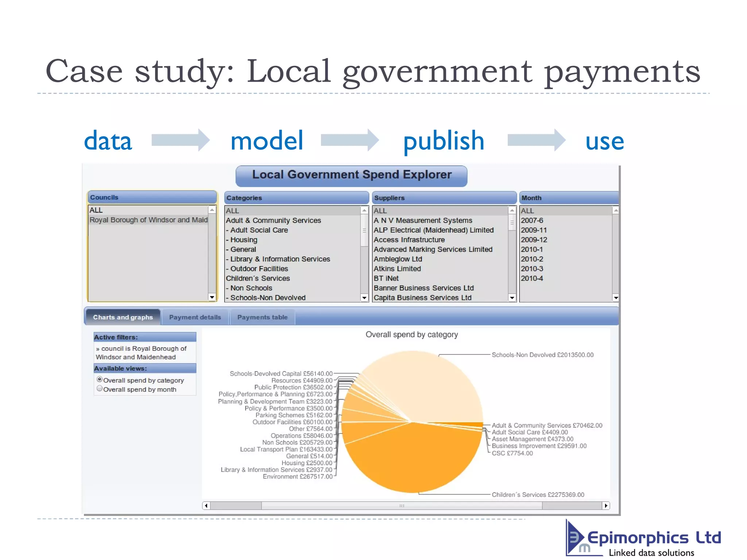Choose '- Library & Information Services' category
Viewport: 747px width, 560px height.
(x=293, y=259)
